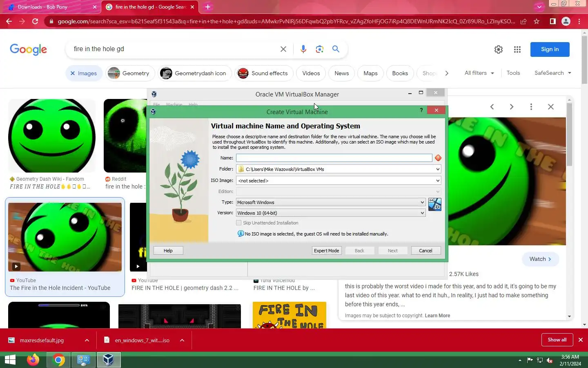Show more filter chips with the right arrow

click(447, 73)
